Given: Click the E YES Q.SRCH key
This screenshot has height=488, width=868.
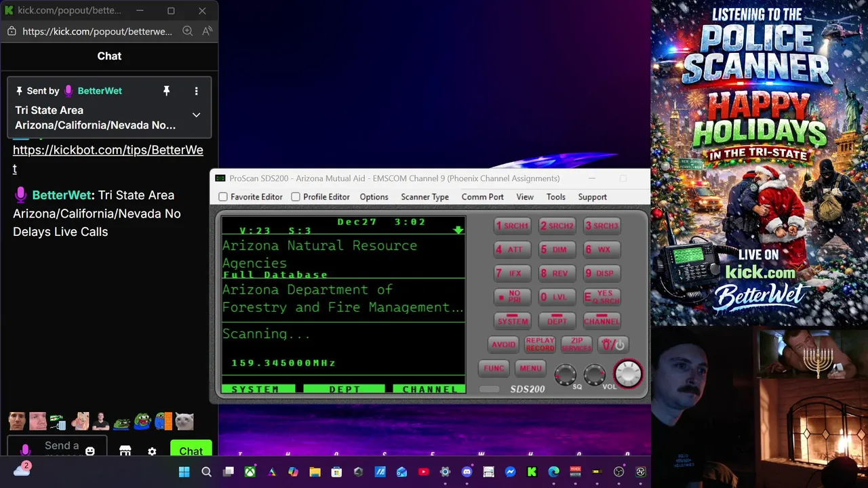Looking at the screenshot, I should [601, 297].
